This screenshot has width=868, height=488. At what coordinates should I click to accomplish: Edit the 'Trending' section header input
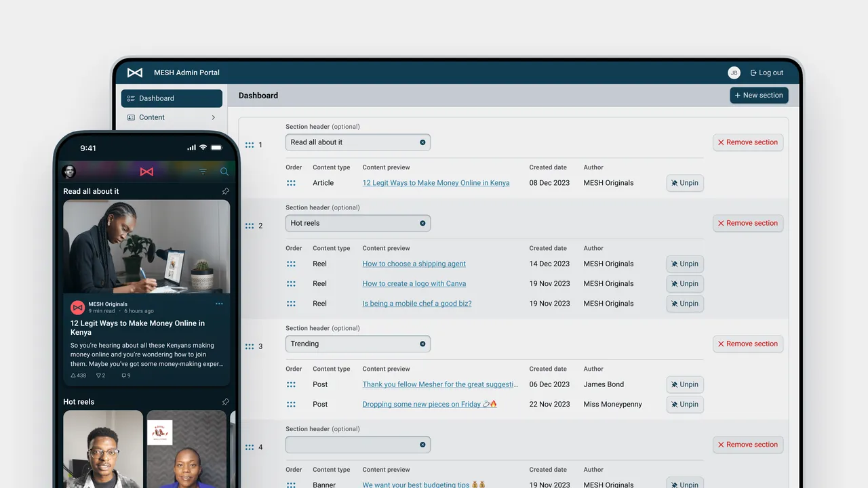click(x=357, y=344)
